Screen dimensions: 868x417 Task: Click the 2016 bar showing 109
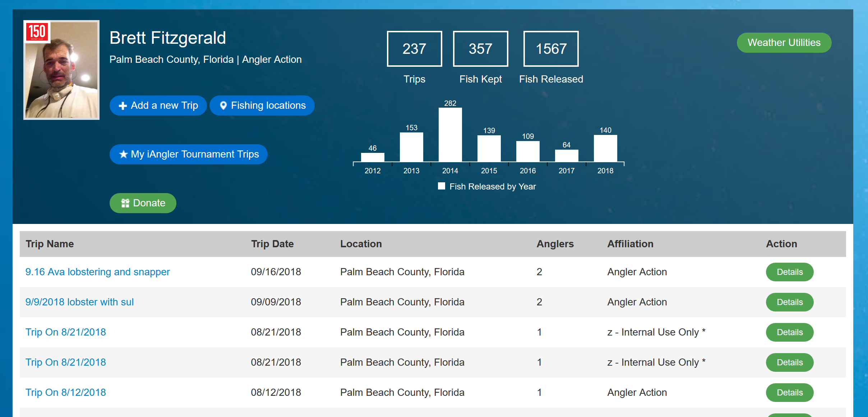[528, 151]
